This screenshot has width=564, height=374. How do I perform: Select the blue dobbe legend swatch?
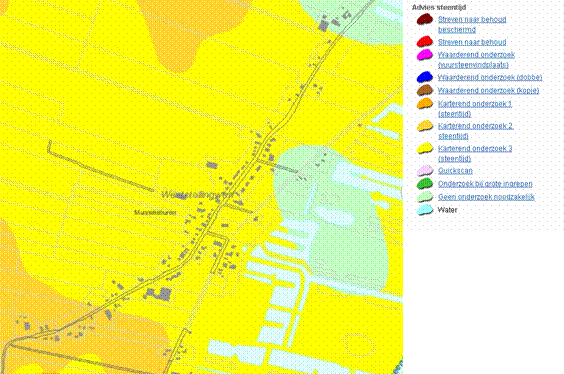(x=425, y=77)
